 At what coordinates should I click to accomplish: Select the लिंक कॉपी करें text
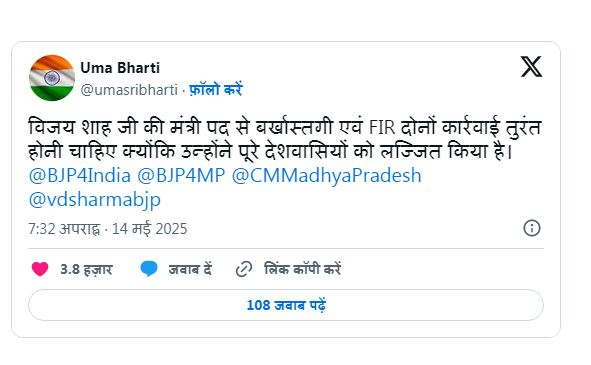tap(302, 269)
